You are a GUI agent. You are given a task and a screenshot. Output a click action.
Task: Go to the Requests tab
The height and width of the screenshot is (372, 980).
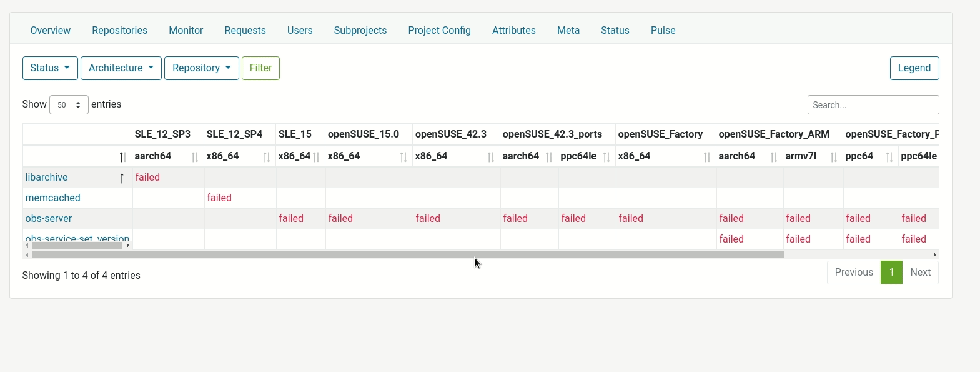(245, 30)
